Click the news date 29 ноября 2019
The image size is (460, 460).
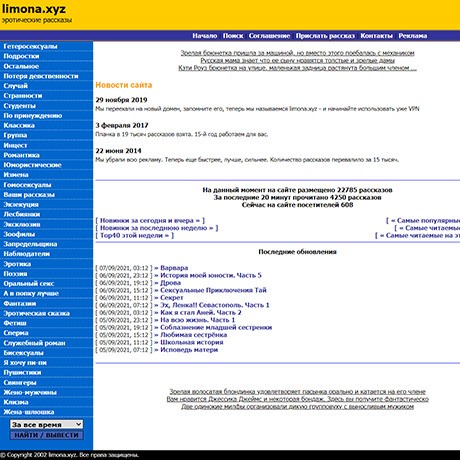point(121,100)
